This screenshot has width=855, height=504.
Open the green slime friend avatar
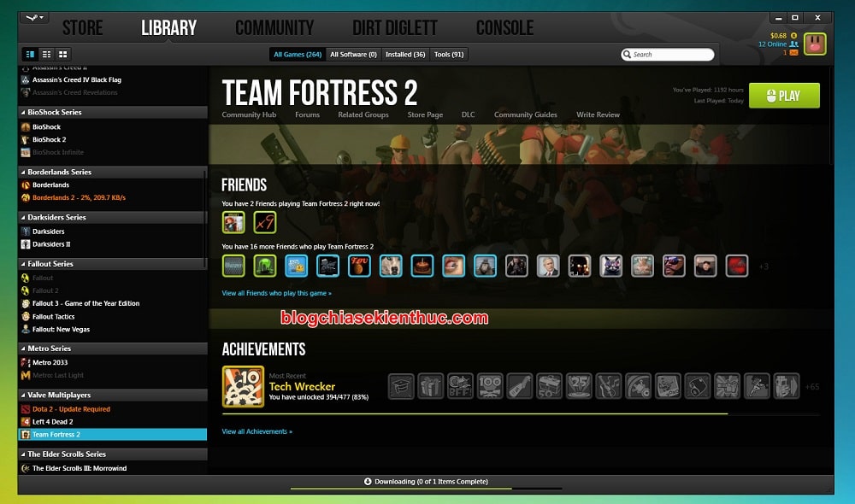[x=265, y=266]
